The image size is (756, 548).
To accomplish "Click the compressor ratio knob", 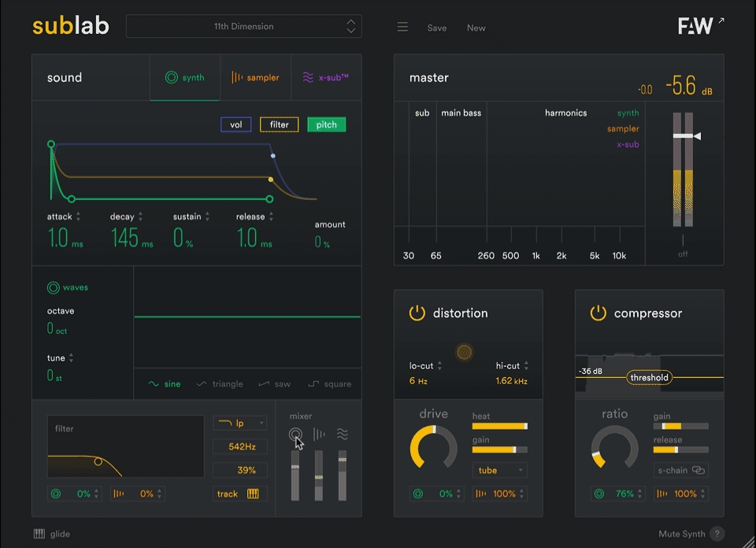I will [x=614, y=448].
